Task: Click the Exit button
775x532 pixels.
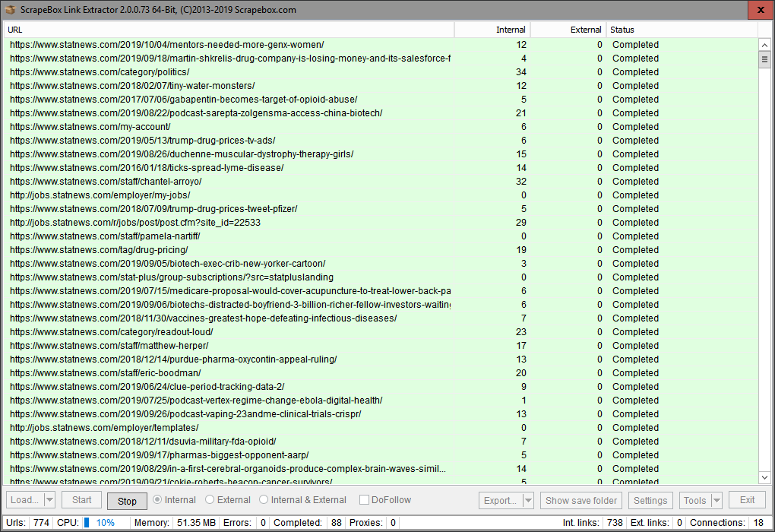Action: [747, 500]
